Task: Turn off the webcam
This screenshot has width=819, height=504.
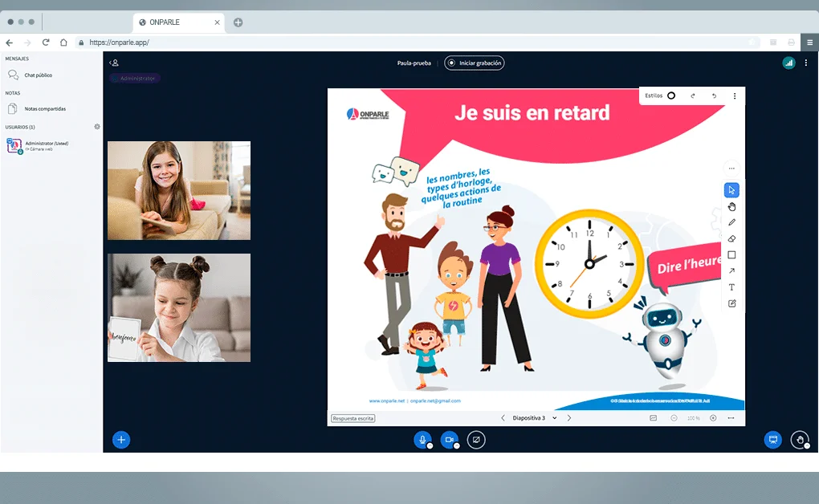Action: 449,440
